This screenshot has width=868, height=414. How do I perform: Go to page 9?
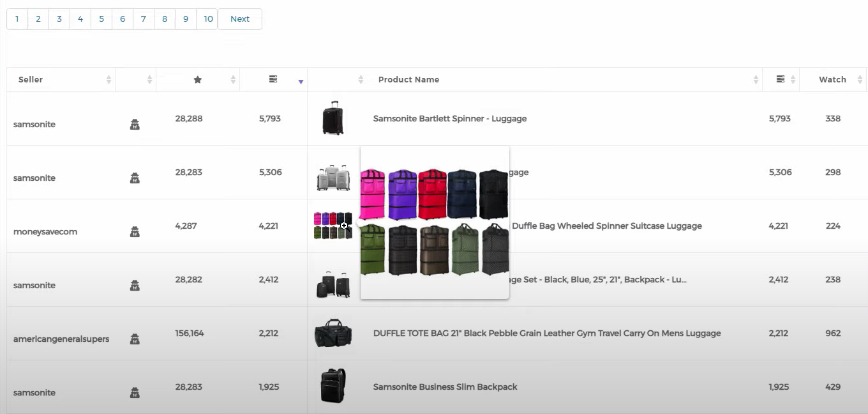pos(186,19)
